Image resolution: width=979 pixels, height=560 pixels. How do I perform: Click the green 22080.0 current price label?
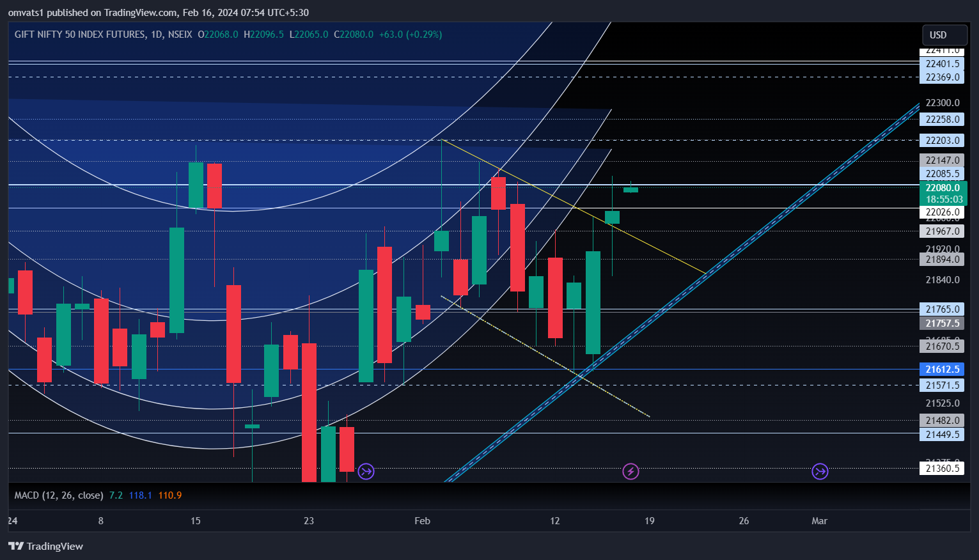click(x=943, y=188)
